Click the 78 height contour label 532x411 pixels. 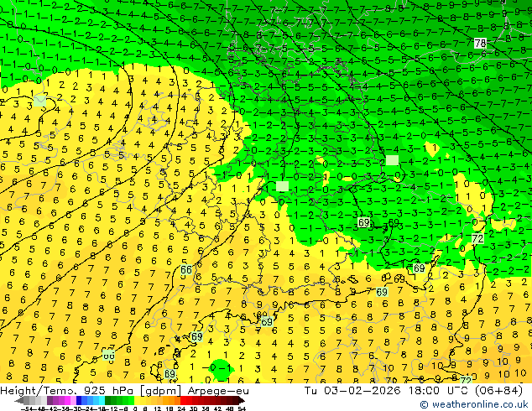(x=480, y=43)
